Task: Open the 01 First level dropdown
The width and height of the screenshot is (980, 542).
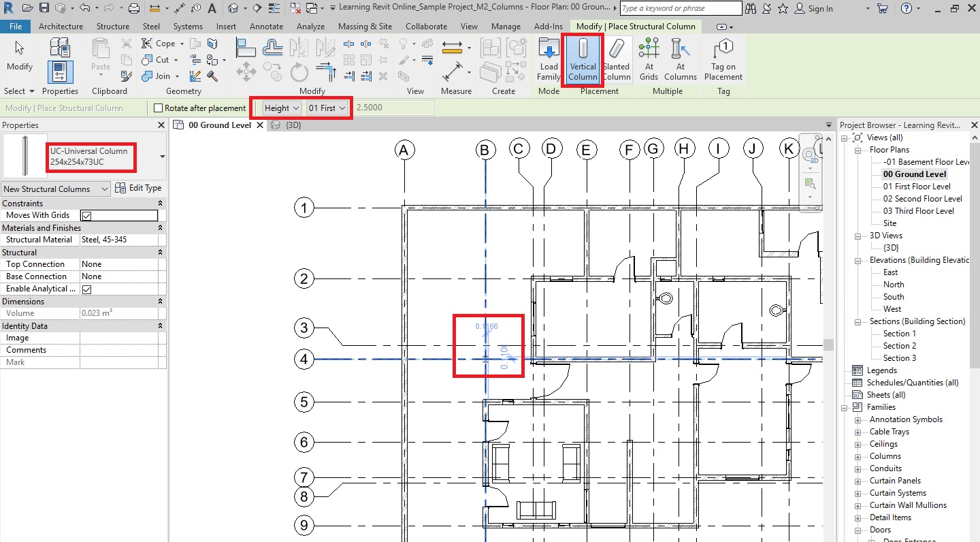Action: 327,108
